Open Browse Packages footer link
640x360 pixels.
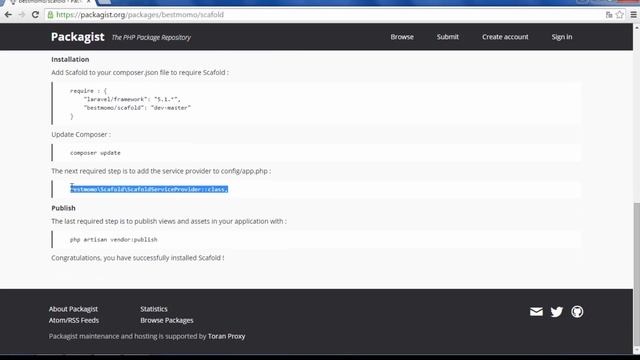(167, 320)
